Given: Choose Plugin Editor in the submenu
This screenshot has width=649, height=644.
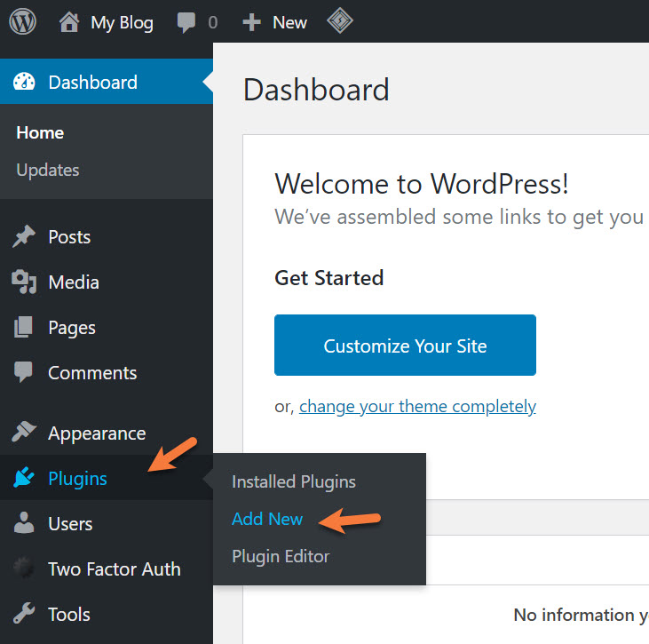Looking at the screenshot, I should 281,556.
